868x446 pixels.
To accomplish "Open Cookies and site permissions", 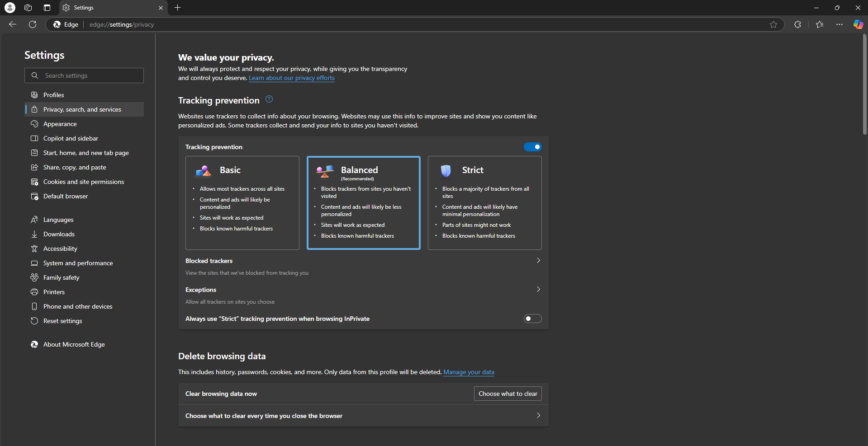I will tap(84, 182).
